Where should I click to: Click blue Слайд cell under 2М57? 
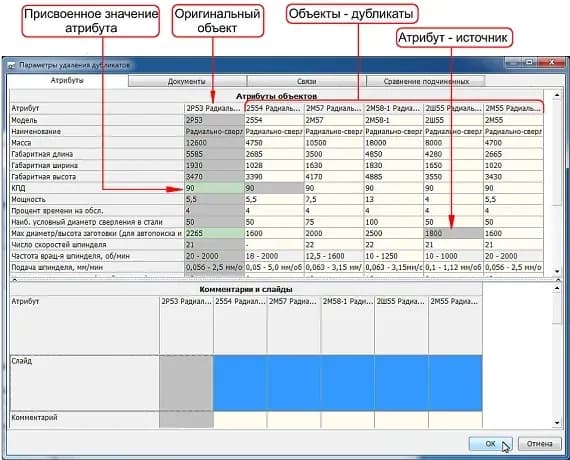click(294, 383)
